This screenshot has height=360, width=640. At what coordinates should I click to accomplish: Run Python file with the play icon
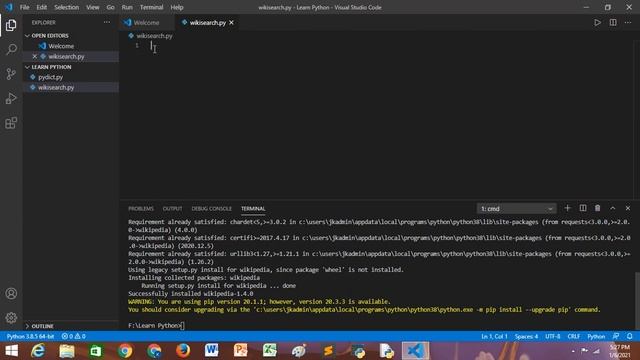597,22
